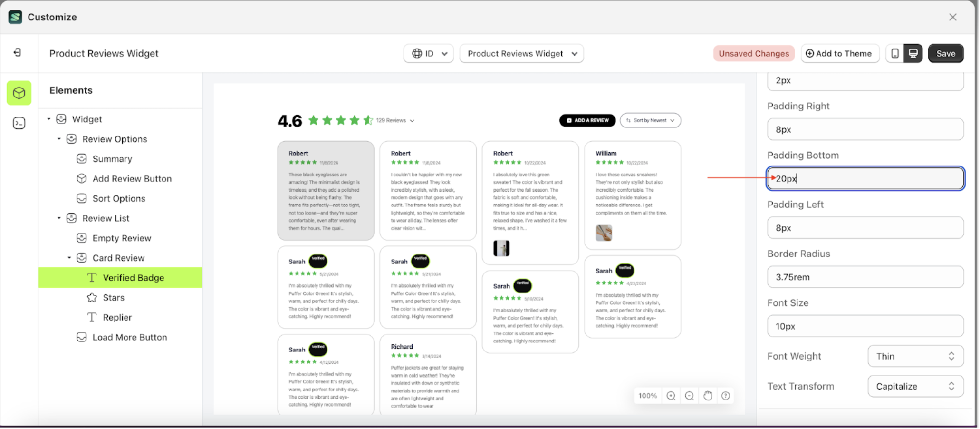The width and height of the screenshot is (980, 429).
Task: Select the Load More Button element
Action: pyautogui.click(x=129, y=337)
